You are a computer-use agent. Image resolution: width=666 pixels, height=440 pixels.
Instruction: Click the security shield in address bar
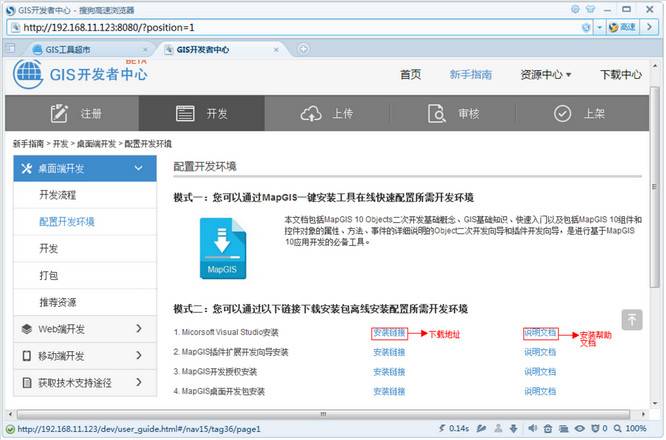tap(586, 28)
